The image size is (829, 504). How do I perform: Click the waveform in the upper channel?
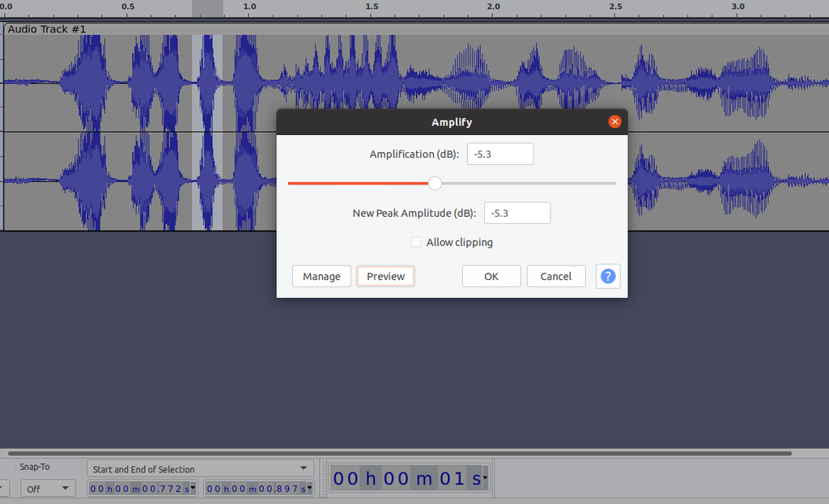(x=121, y=77)
